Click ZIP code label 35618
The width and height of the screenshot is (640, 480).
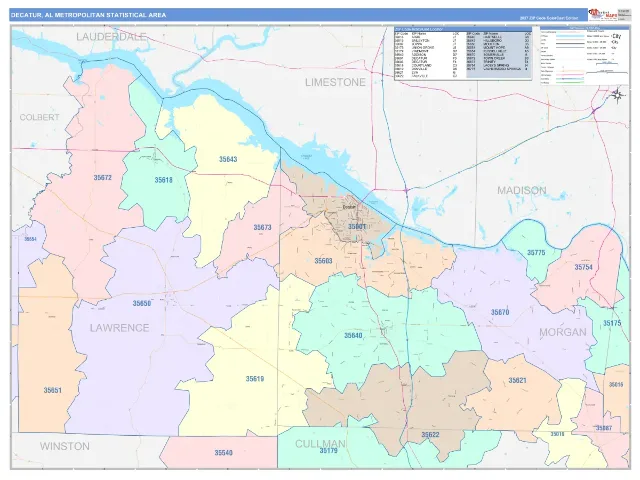click(163, 180)
